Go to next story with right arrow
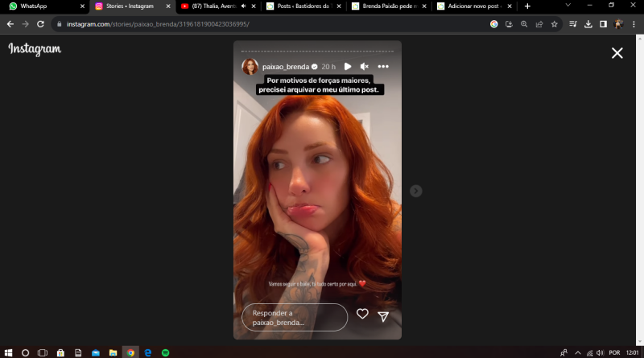This screenshot has width=644, height=358. (415, 191)
